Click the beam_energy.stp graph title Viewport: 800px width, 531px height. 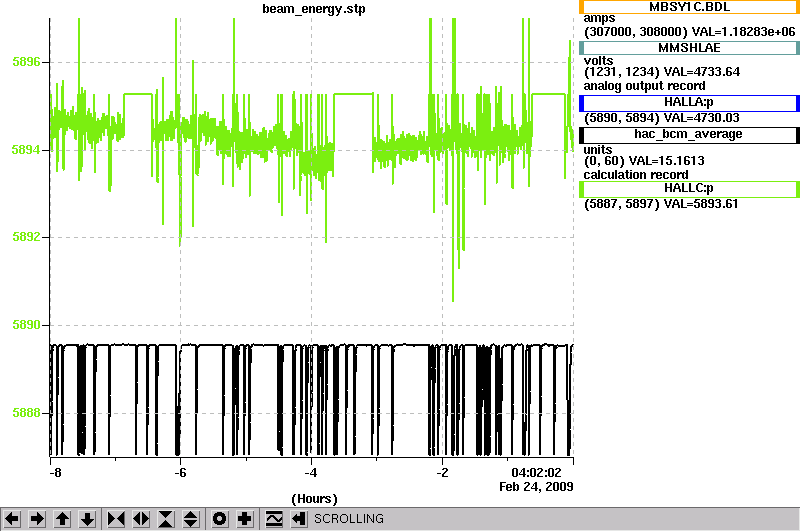pos(314,9)
